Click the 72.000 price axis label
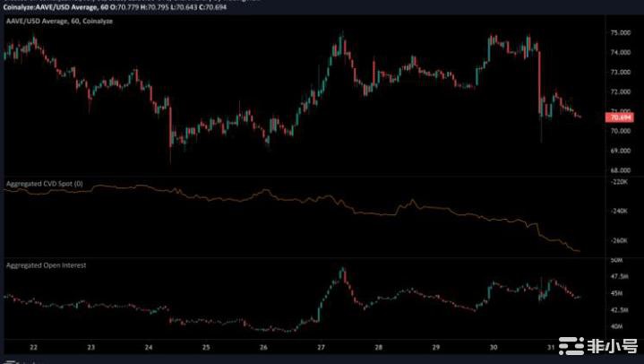 click(x=621, y=91)
